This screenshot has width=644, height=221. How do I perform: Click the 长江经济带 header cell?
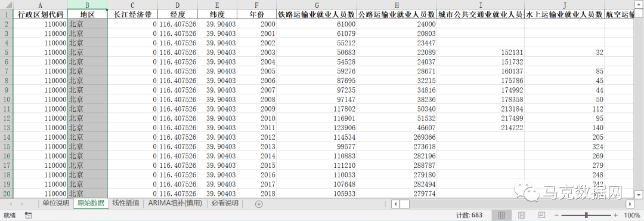tap(132, 14)
